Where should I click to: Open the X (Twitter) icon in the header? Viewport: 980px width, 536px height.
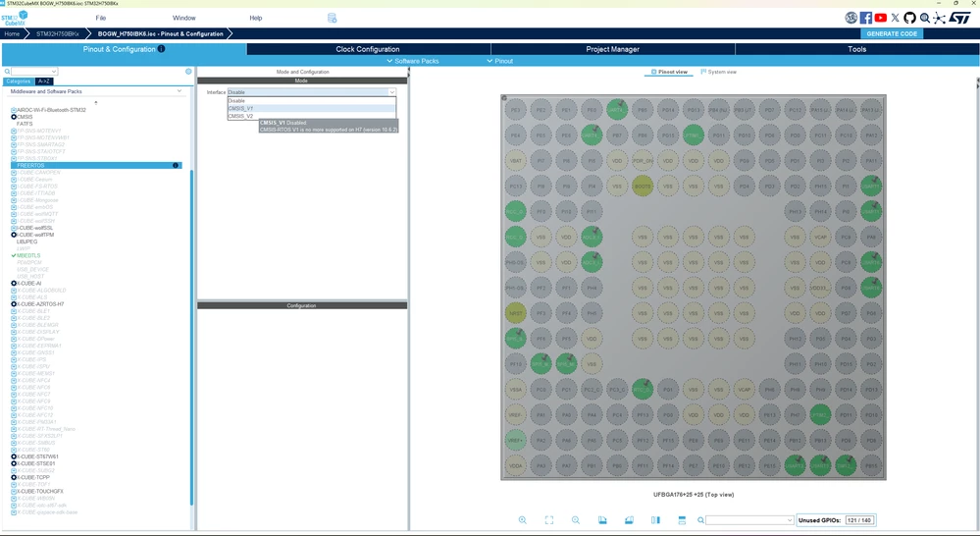895,18
